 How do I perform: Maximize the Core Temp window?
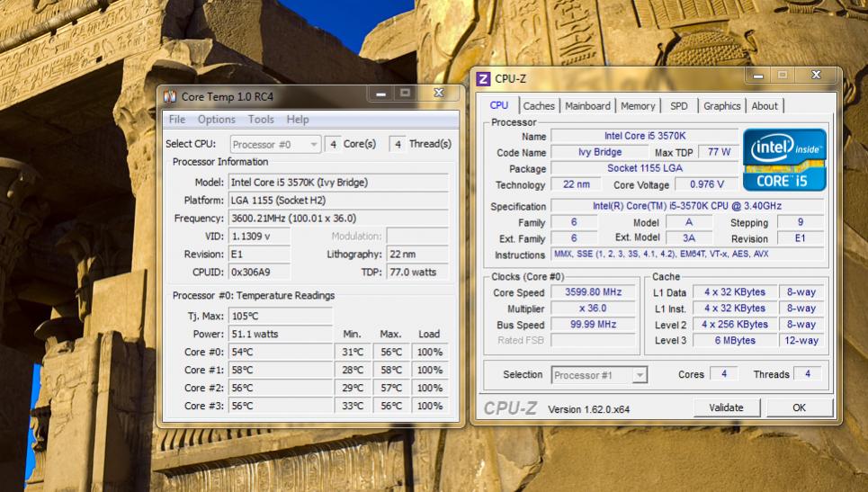pyautogui.click(x=405, y=94)
